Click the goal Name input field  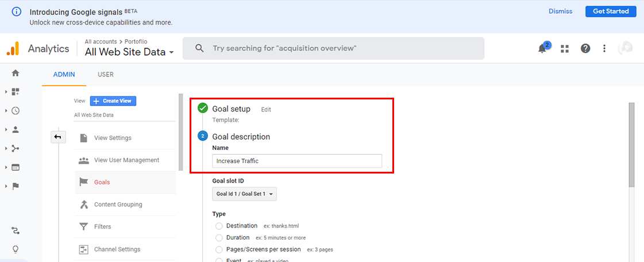[x=297, y=161]
